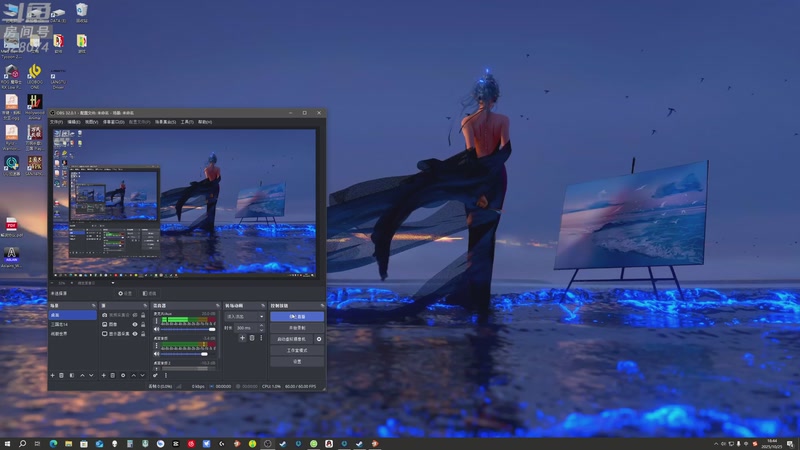
Task: Remove transition with the trash icon
Action: point(252,338)
